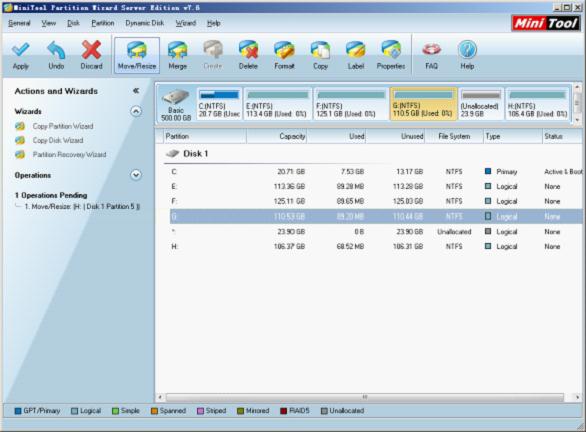586x432 pixels.
Task: Click the Delete partition icon
Action: coord(249,50)
